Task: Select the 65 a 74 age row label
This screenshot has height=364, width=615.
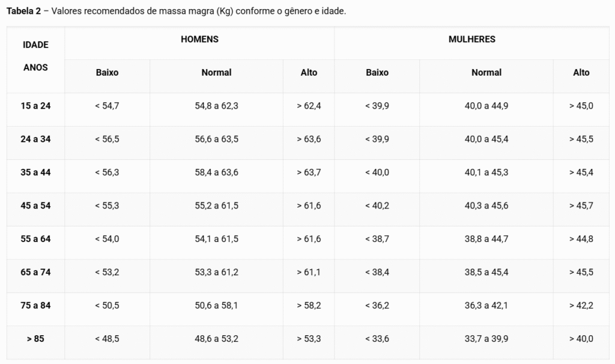Action: [x=35, y=272]
